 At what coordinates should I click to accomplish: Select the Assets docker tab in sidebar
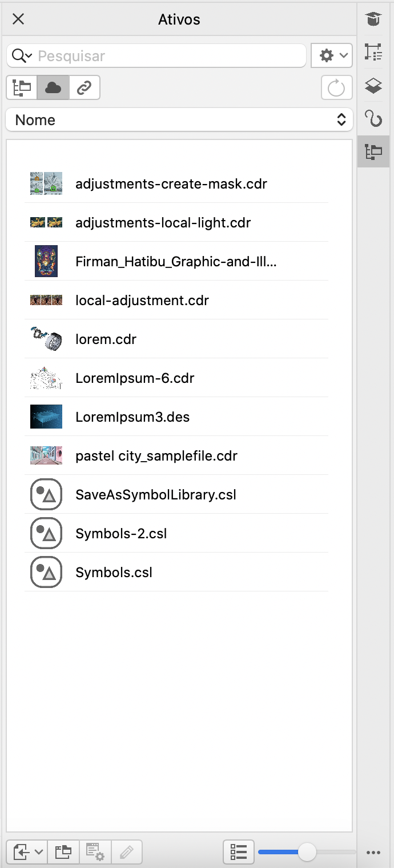pos(373,151)
